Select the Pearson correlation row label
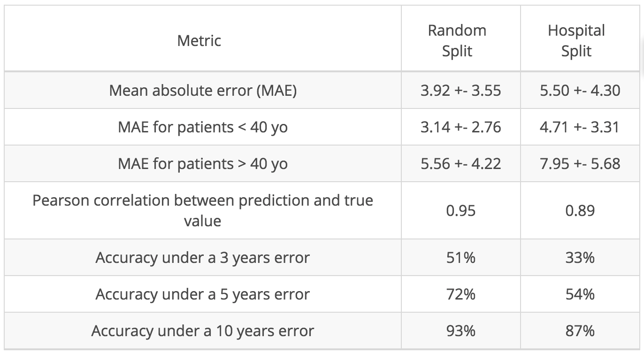 pos(203,210)
